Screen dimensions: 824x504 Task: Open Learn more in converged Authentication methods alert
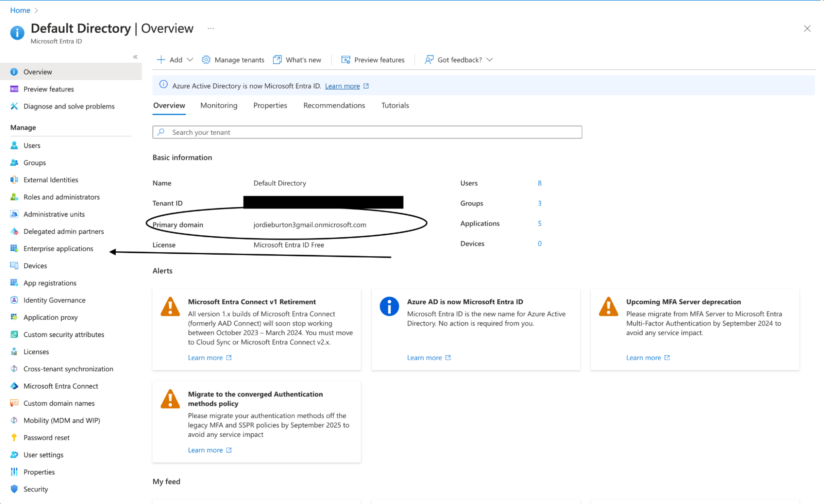click(210, 450)
